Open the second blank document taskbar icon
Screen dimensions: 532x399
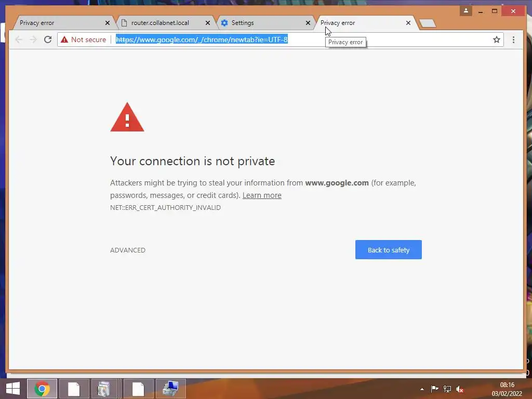(138, 389)
